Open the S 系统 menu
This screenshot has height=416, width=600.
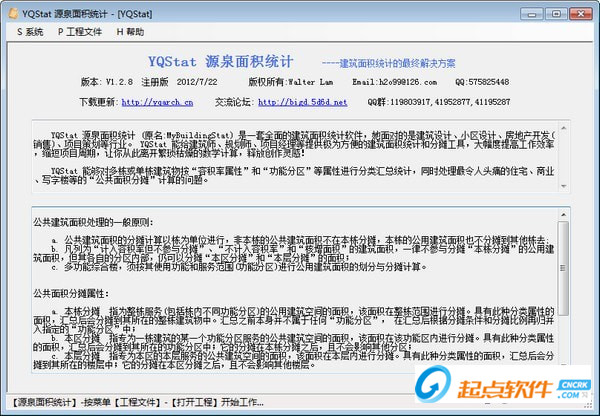point(30,32)
